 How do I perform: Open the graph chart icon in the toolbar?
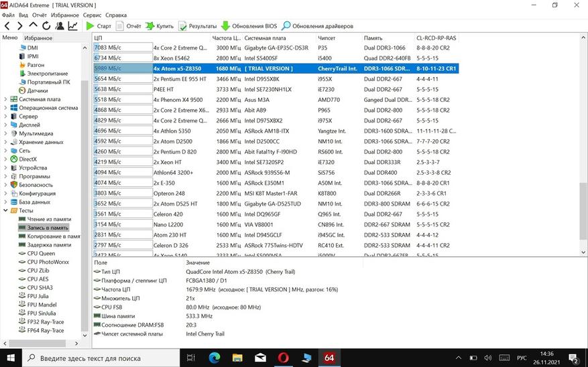73,26
